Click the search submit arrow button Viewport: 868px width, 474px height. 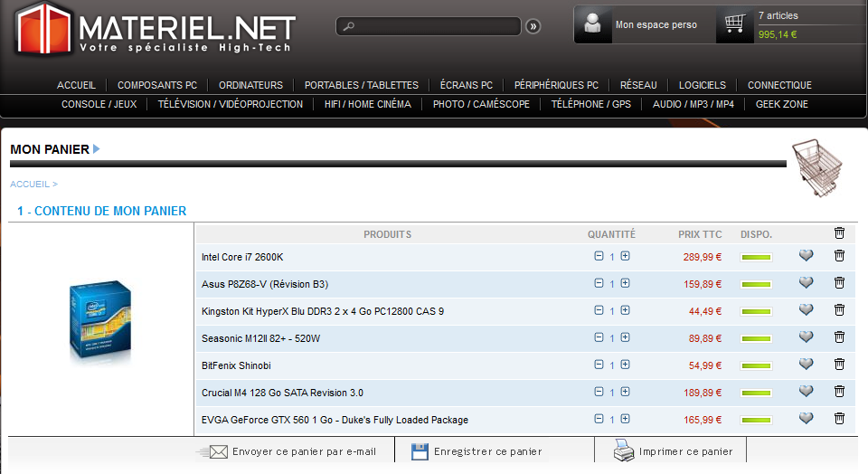[533, 26]
